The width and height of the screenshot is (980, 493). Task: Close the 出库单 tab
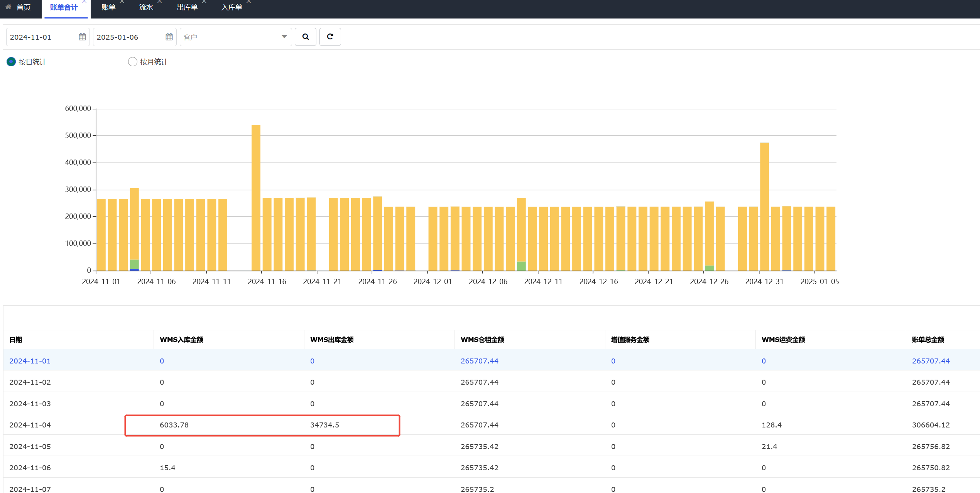tap(204, 2)
